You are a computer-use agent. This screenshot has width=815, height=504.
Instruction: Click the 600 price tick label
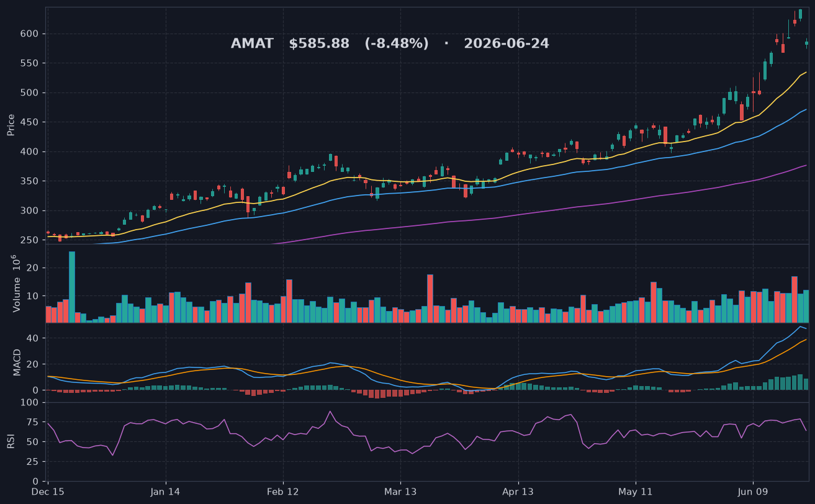coord(30,34)
